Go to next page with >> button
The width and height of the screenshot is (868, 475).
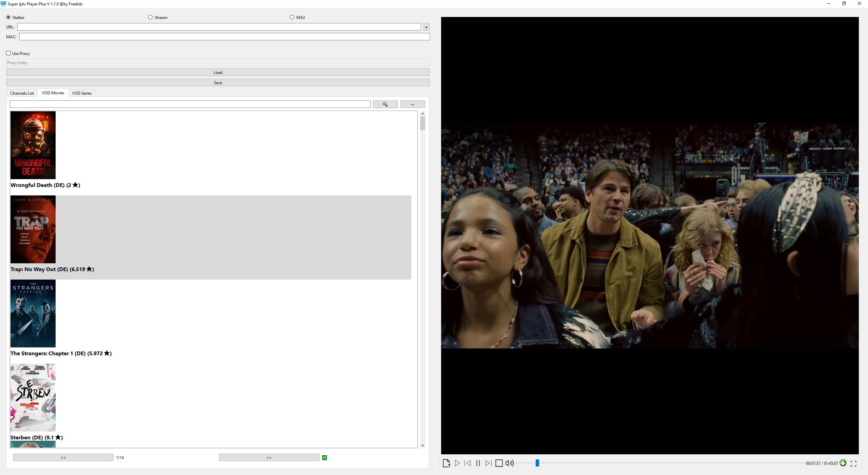(269, 457)
